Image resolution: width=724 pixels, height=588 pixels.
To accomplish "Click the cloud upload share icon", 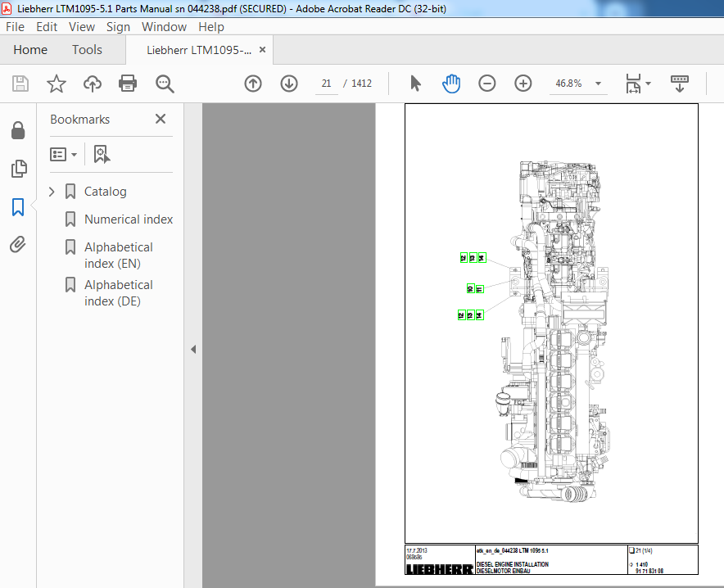I will 93,84.
